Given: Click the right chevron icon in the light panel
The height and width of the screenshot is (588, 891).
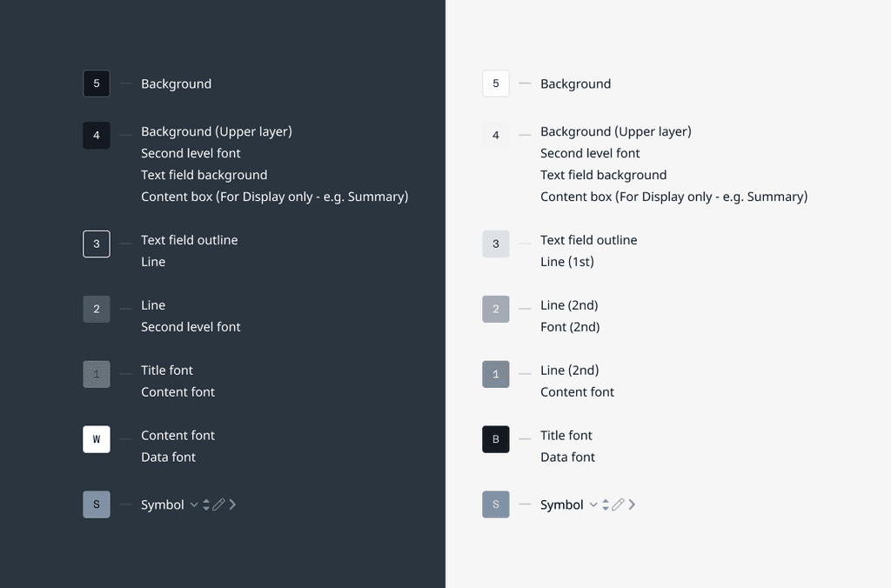Looking at the screenshot, I should click(x=633, y=504).
